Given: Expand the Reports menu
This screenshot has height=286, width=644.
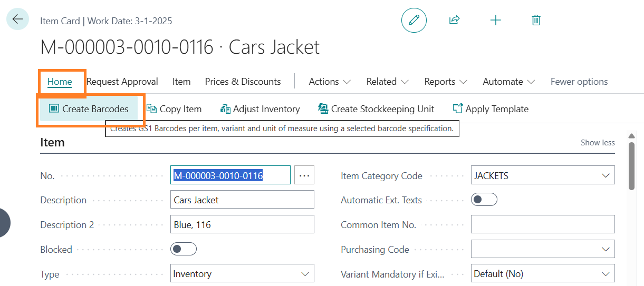Looking at the screenshot, I should click(x=446, y=82).
